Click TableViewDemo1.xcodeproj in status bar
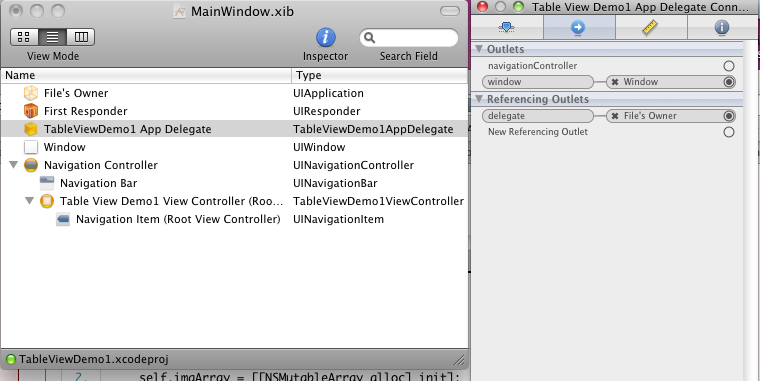The height and width of the screenshot is (381, 760). point(94,359)
